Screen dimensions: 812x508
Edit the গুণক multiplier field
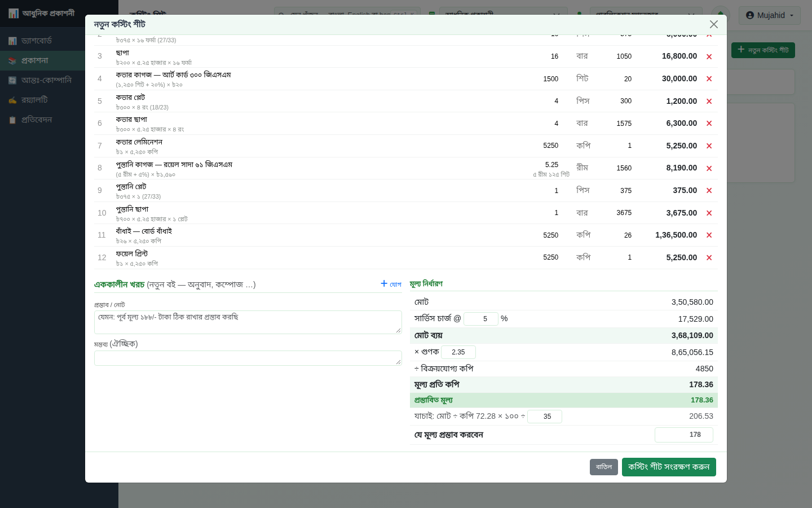pos(458,352)
